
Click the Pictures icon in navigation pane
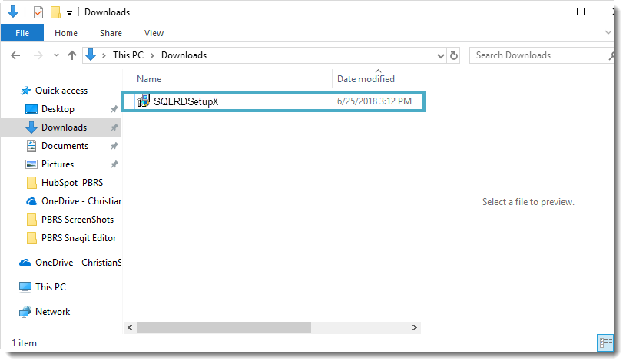31,164
